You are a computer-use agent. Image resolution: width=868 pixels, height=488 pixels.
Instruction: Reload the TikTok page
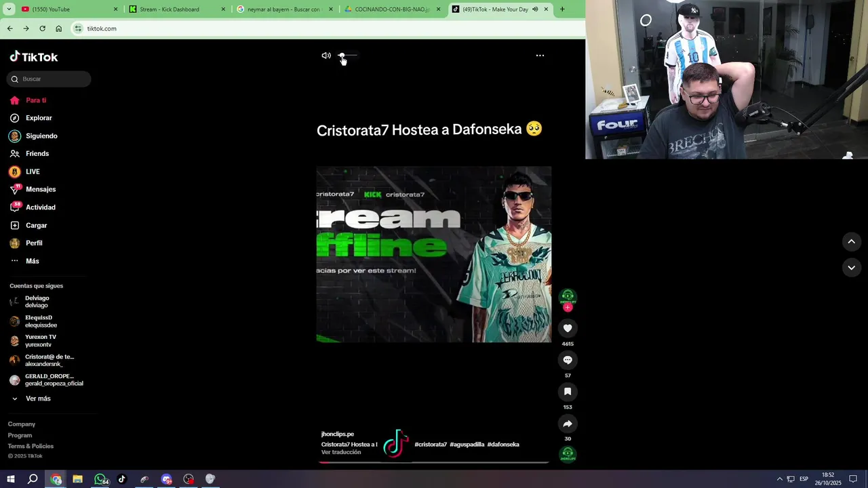click(42, 28)
